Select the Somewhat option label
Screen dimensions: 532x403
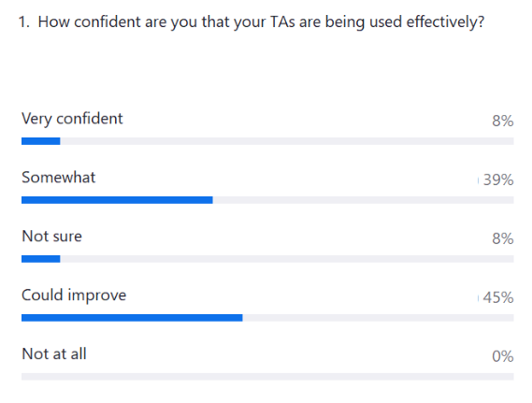[59, 178]
